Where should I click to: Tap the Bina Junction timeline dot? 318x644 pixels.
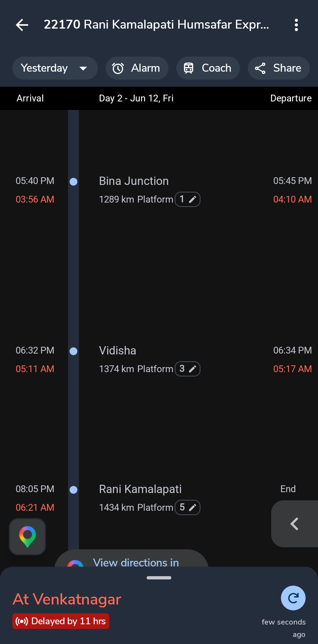tap(73, 182)
